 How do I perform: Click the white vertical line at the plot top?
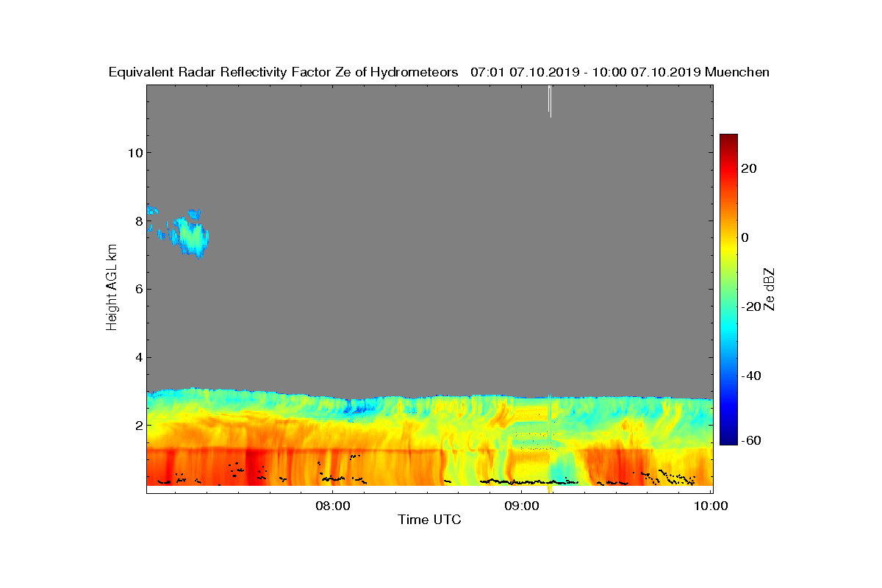(550, 101)
